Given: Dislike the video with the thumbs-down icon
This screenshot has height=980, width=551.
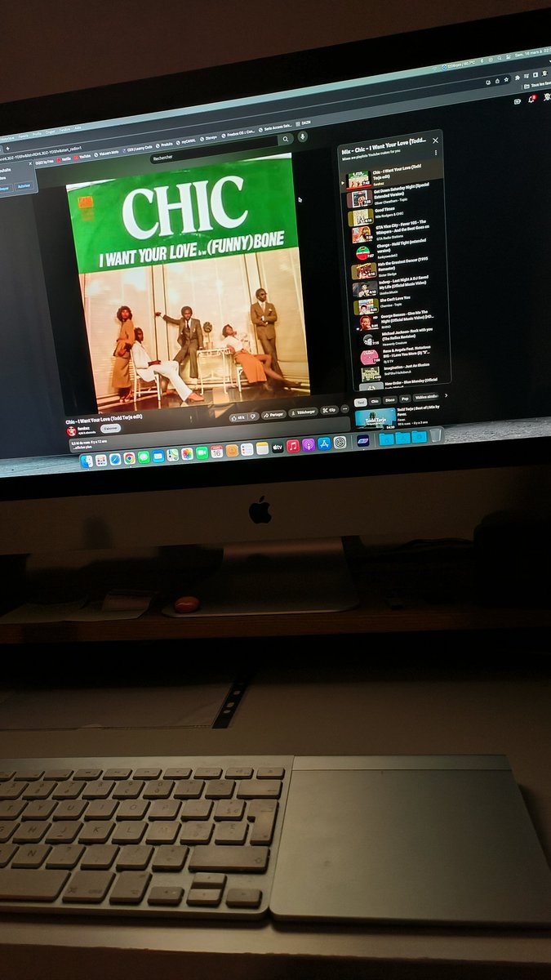Looking at the screenshot, I should [x=253, y=416].
